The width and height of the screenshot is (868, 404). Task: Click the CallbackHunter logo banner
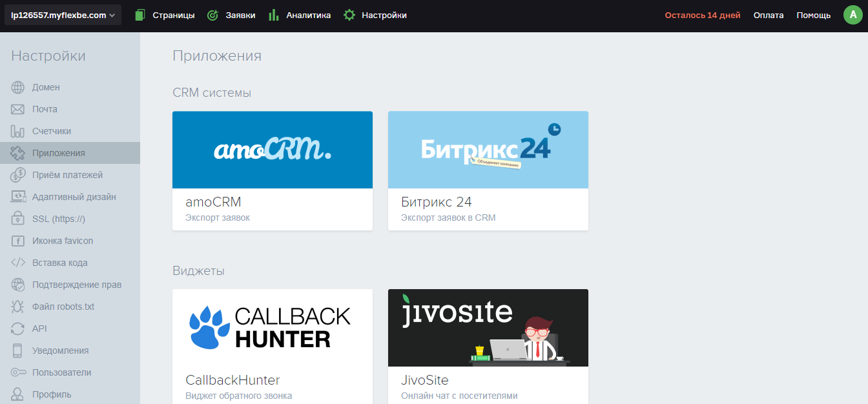pos(273,328)
